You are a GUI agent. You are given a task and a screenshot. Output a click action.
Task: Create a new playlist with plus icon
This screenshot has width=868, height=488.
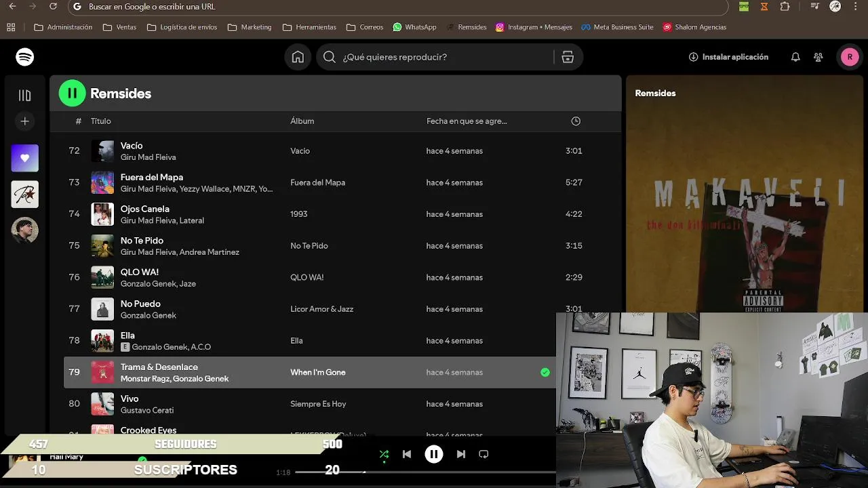coord(25,121)
